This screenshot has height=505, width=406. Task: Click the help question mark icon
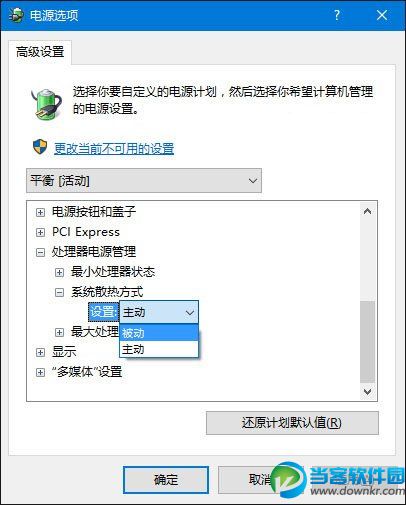coord(337,15)
